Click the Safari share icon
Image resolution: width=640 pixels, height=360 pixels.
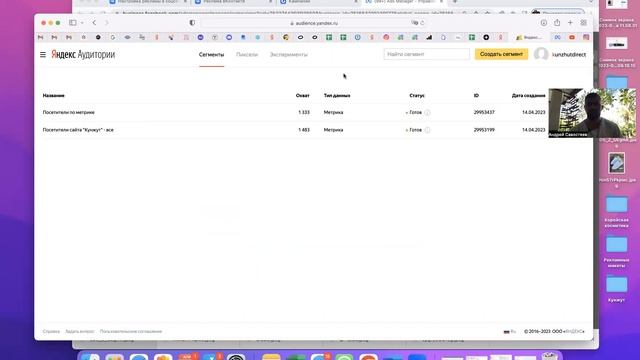point(557,23)
